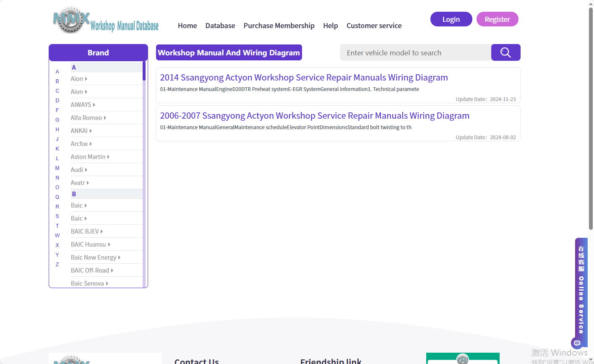The width and height of the screenshot is (594, 364).
Task: Jump to letter H in alphabet index
Action: coord(57,130)
